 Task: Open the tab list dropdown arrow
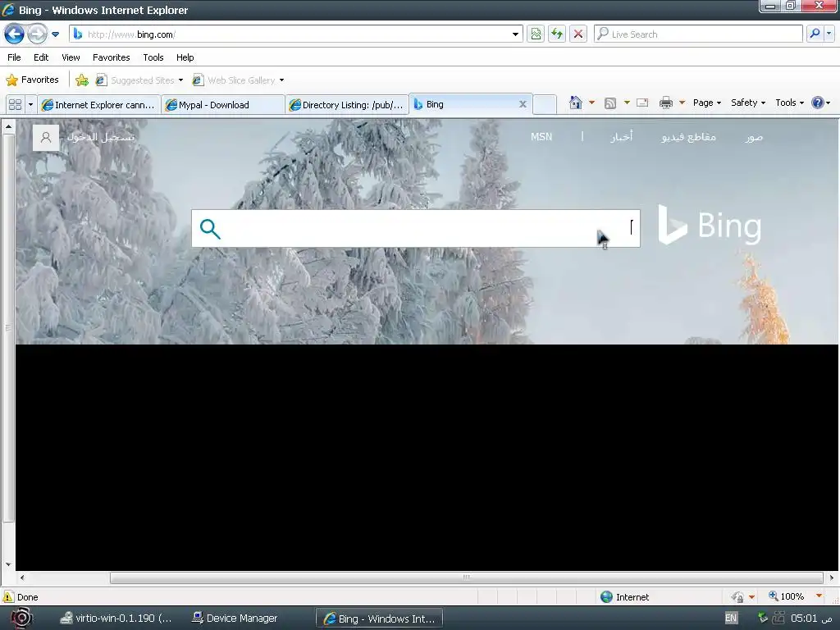[30, 104]
